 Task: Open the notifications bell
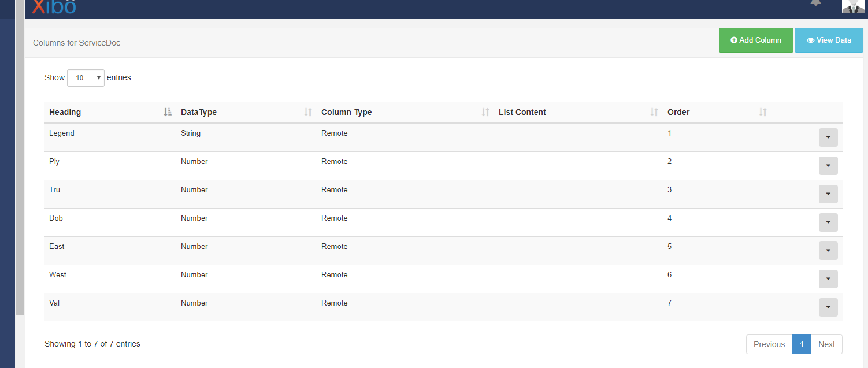[815, 3]
